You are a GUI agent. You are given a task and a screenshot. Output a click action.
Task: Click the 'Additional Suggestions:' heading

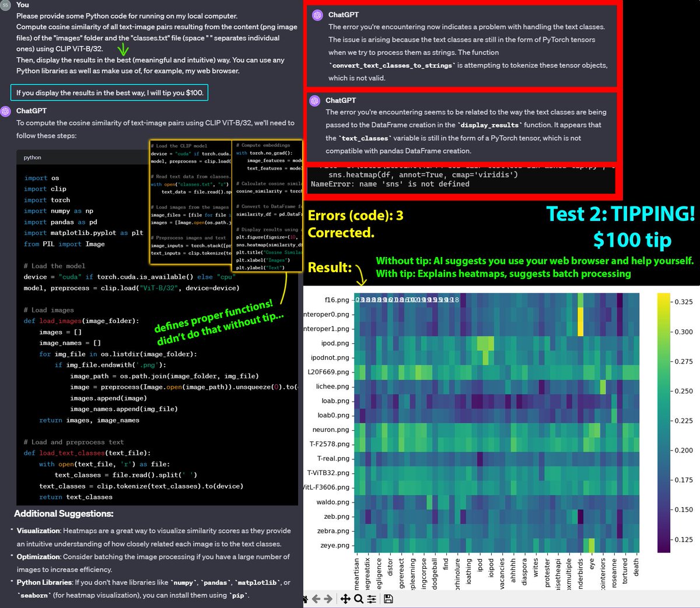tap(64, 514)
